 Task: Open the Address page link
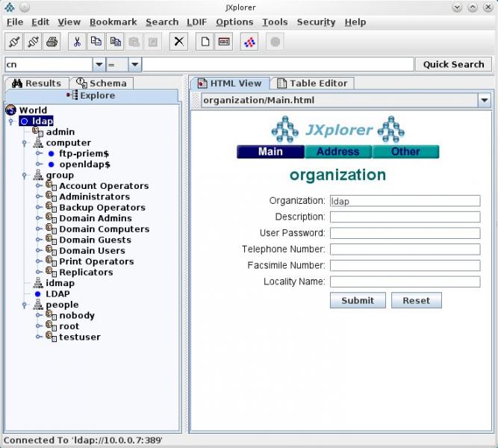[337, 152]
